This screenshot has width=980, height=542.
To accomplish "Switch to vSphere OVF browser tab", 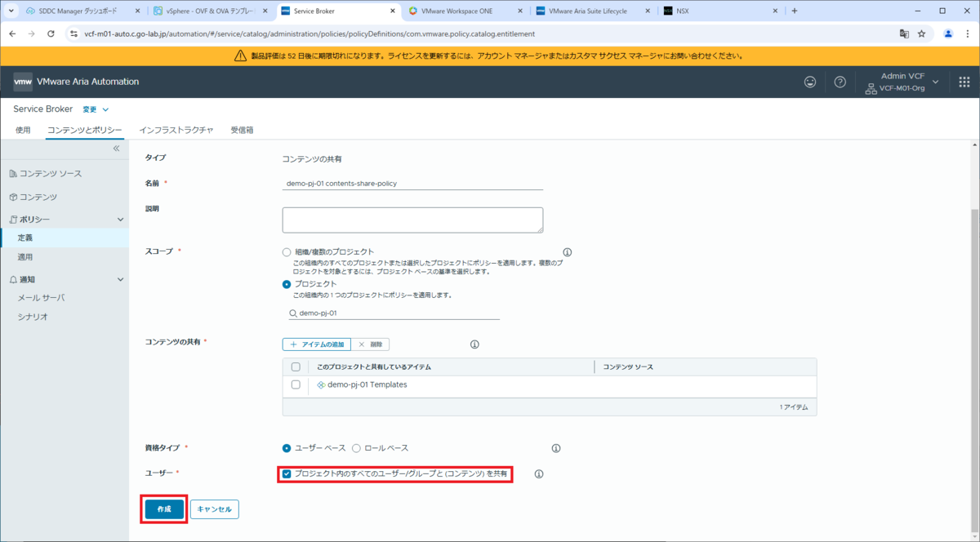I will tap(212, 11).
